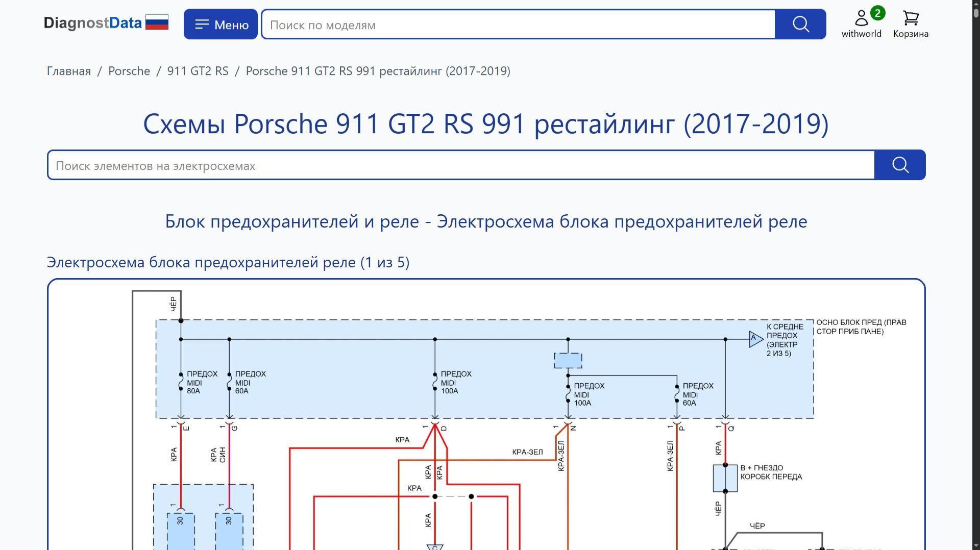The image size is (980, 550).
Task: Click the green notification badge 2
Action: pos(877,13)
